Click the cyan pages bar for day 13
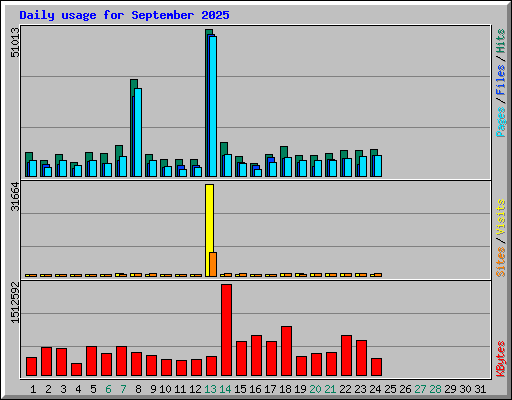 [x=213, y=106]
